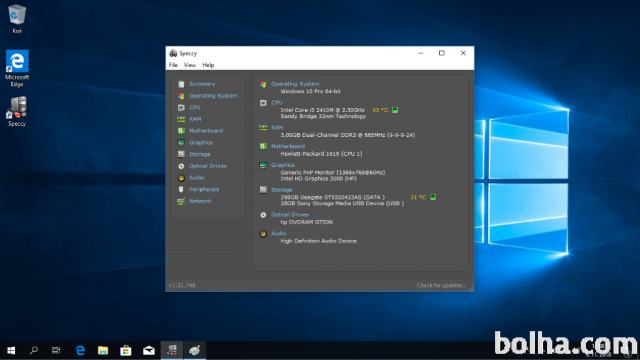This screenshot has height=360, width=640.
Task: Click the CPU chip icon in sidebar
Action: 181,107
